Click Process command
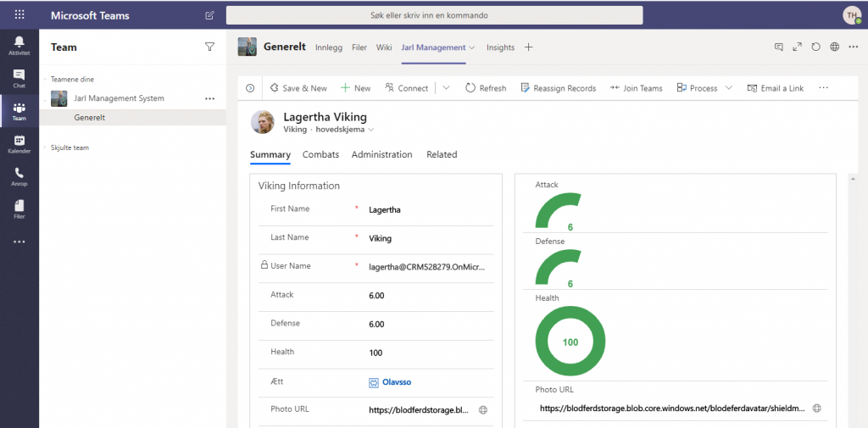The width and height of the screenshot is (868, 428). (697, 88)
